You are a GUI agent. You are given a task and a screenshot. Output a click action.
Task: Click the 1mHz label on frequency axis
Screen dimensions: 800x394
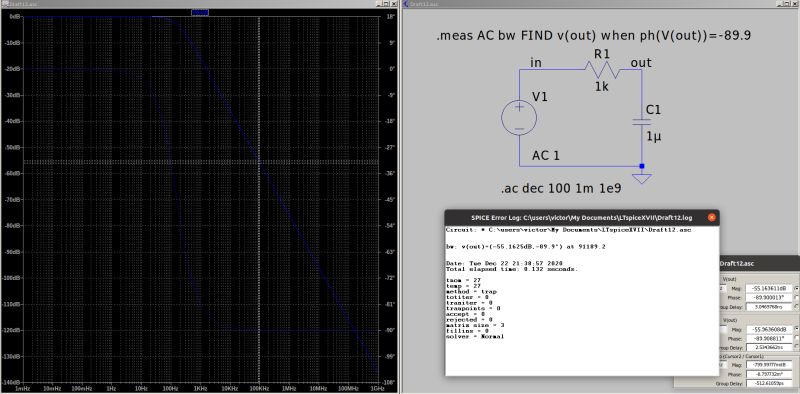click(x=22, y=389)
